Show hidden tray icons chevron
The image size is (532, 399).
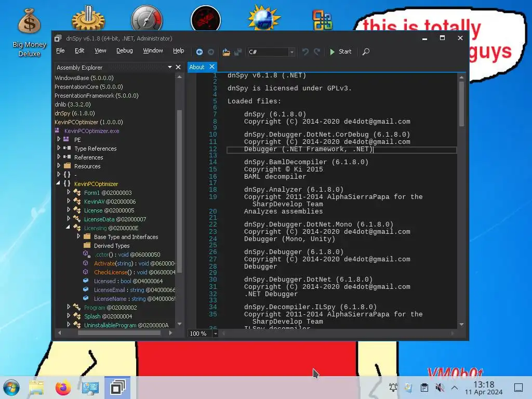pos(455,388)
